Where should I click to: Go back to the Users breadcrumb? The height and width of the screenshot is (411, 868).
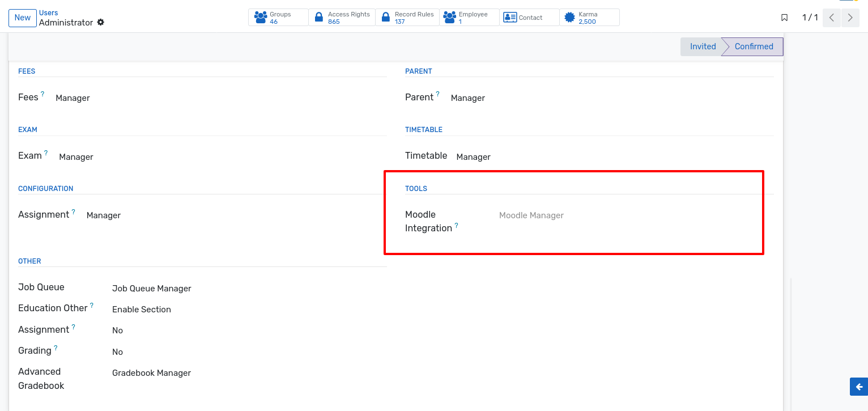tap(49, 12)
